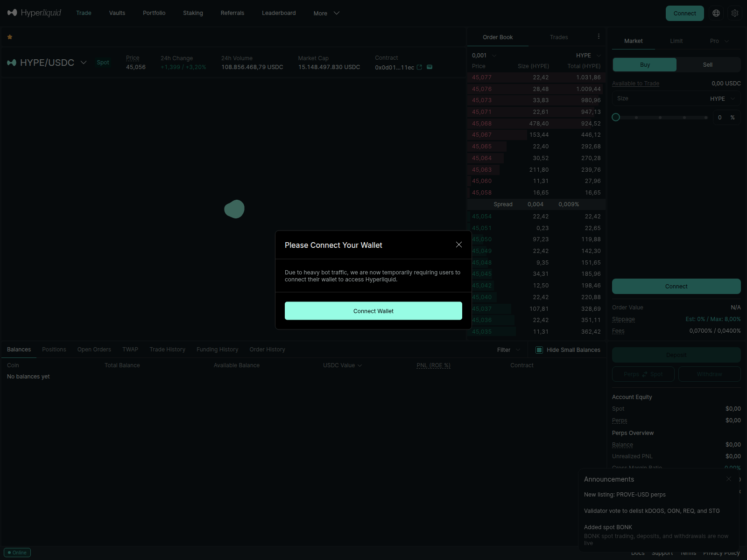Click the wallet icon beside the contract

tap(430, 67)
